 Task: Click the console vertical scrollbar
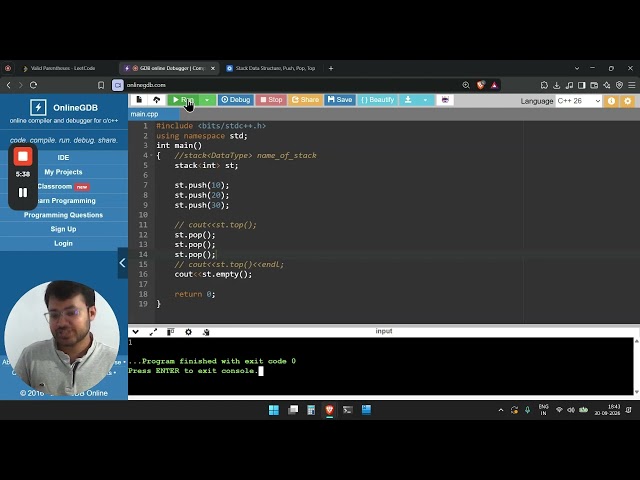636,366
